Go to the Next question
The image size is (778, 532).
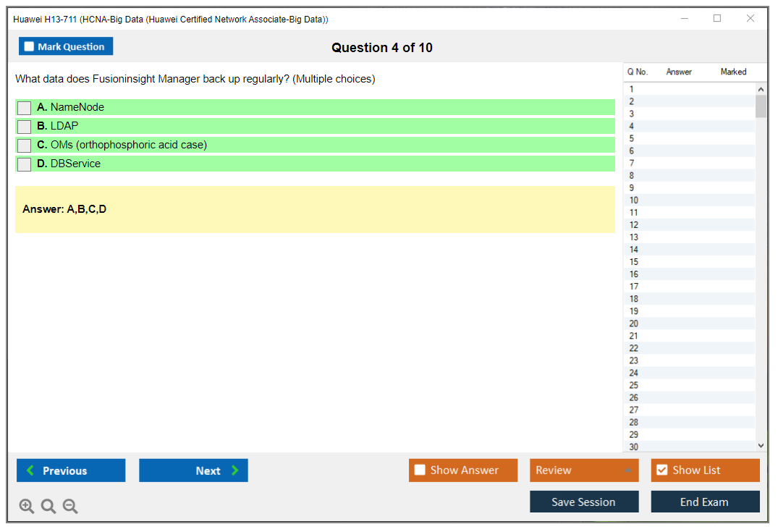(193, 470)
